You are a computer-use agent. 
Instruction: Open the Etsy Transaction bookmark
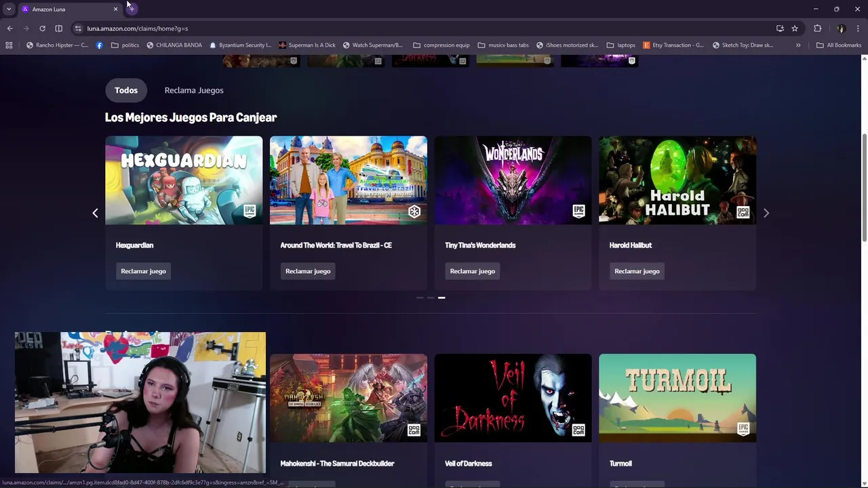(x=673, y=45)
